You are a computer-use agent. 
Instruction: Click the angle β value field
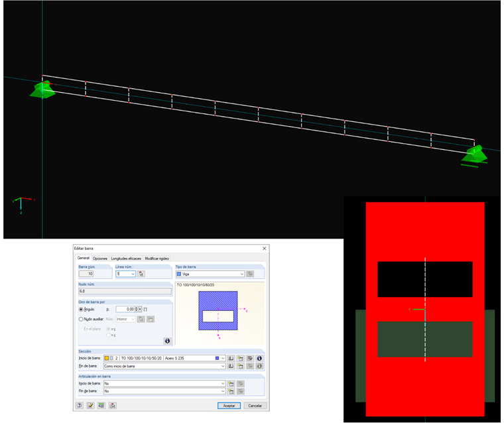tap(125, 309)
